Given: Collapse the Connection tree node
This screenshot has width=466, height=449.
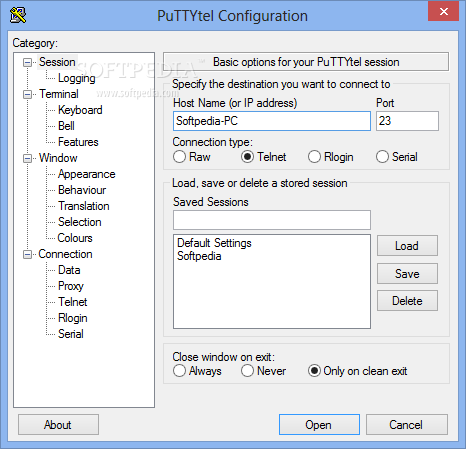Looking at the screenshot, I should click(27, 254).
